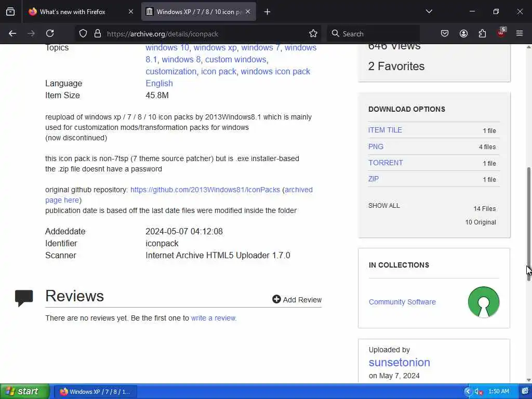This screenshot has width=532, height=399.
Task: Click the scrollbar down arrow
Action: (x=528, y=380)
